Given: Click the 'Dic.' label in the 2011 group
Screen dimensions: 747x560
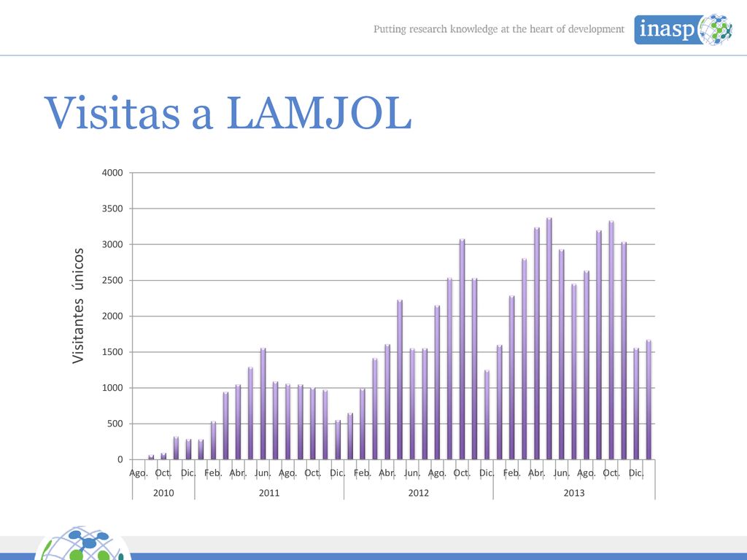Looking at the screenshot, I should tap(337, 473).
